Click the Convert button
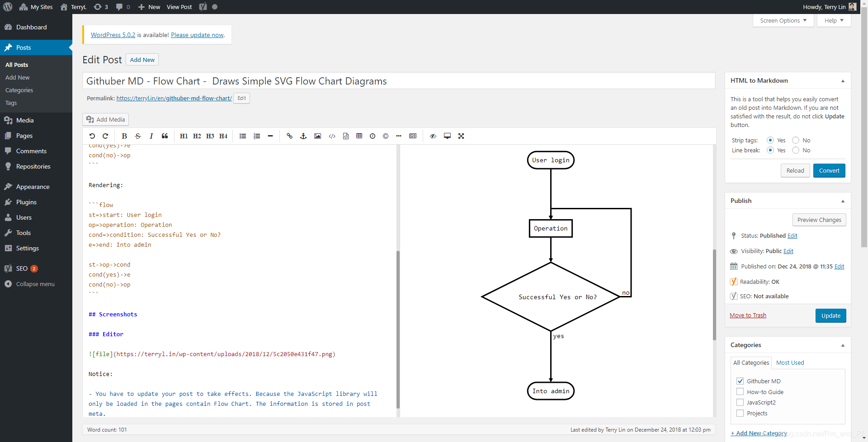 tap(829, 170)
